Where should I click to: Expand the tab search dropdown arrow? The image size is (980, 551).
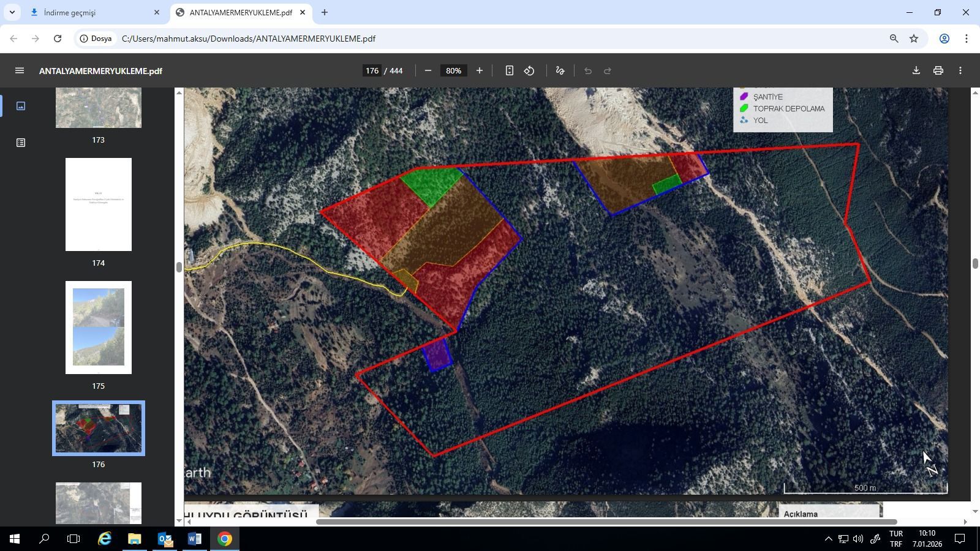pos(12,12)
